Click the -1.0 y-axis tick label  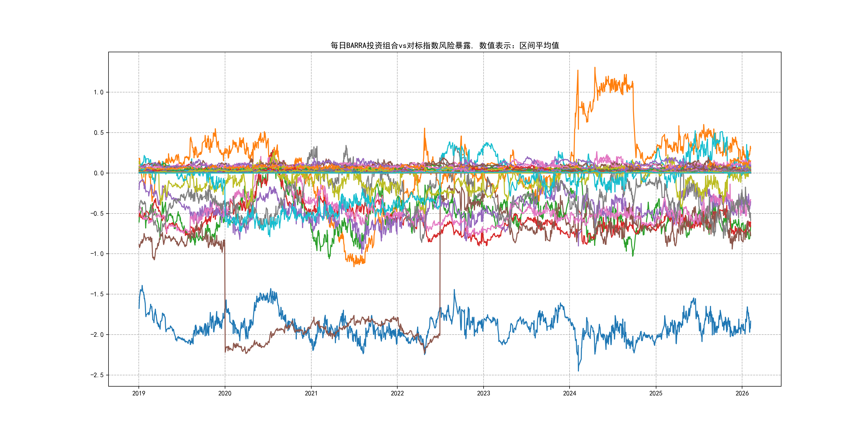pyautogui.click(x=97, y=254)
